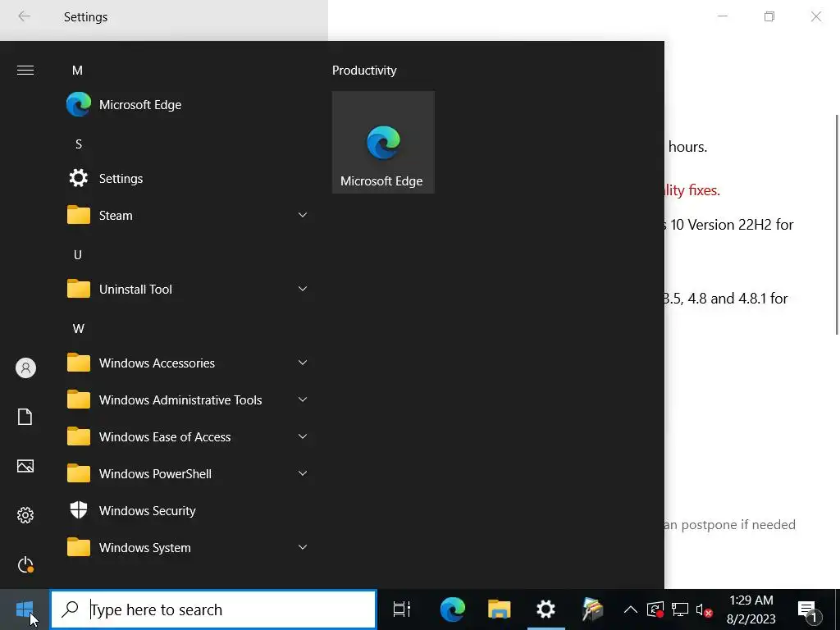Viewport: 840px width, 630px height.
Task: Click 'an postpone if needed' text
Action: coord(730,525)
